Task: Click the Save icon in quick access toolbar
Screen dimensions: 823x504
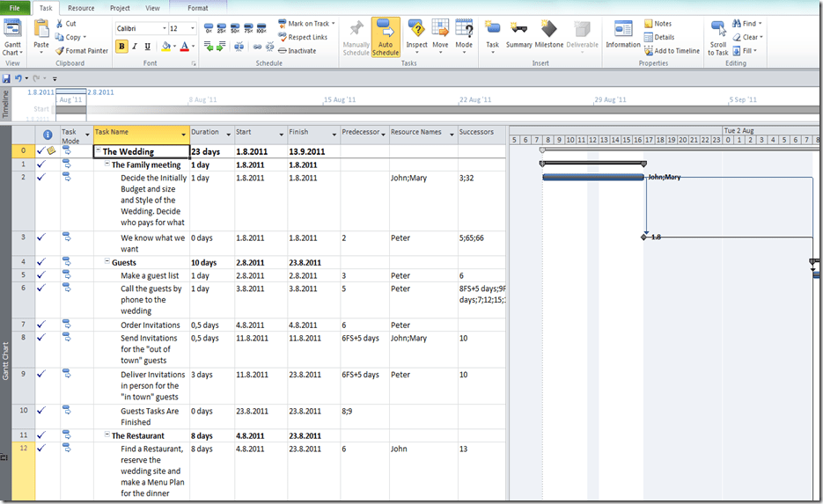Action: (6, 78)
